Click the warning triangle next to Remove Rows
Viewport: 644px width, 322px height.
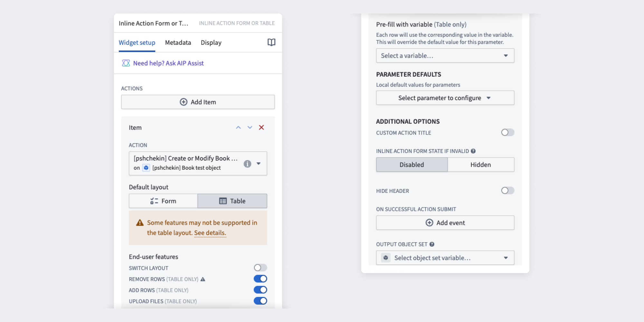point(203,279)
